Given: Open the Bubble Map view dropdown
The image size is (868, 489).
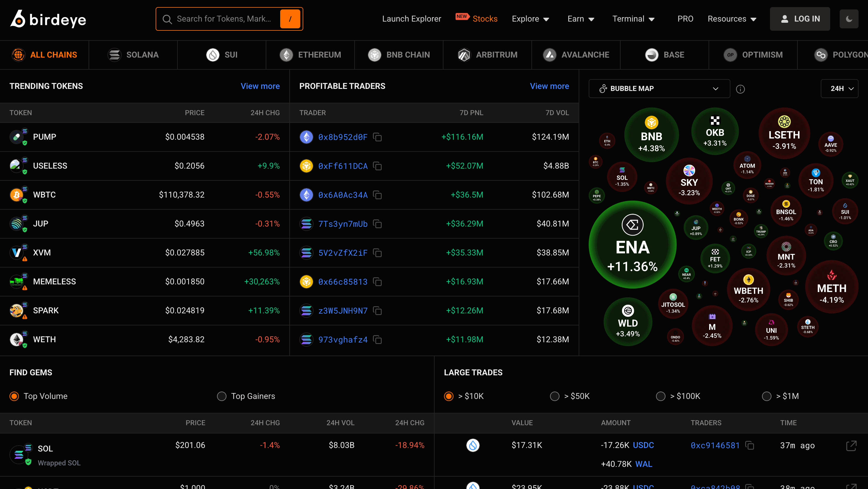Looking at the screenshot, I should (659, 89).
